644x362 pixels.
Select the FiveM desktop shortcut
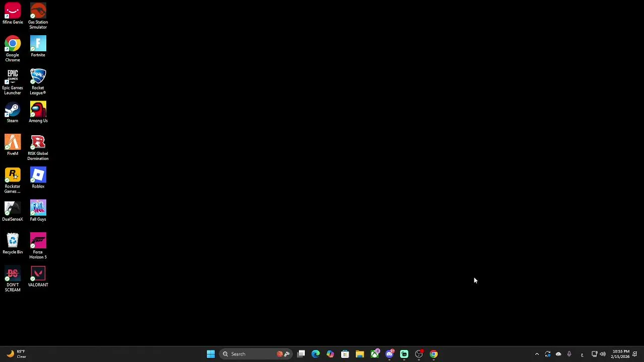(13, 145)
